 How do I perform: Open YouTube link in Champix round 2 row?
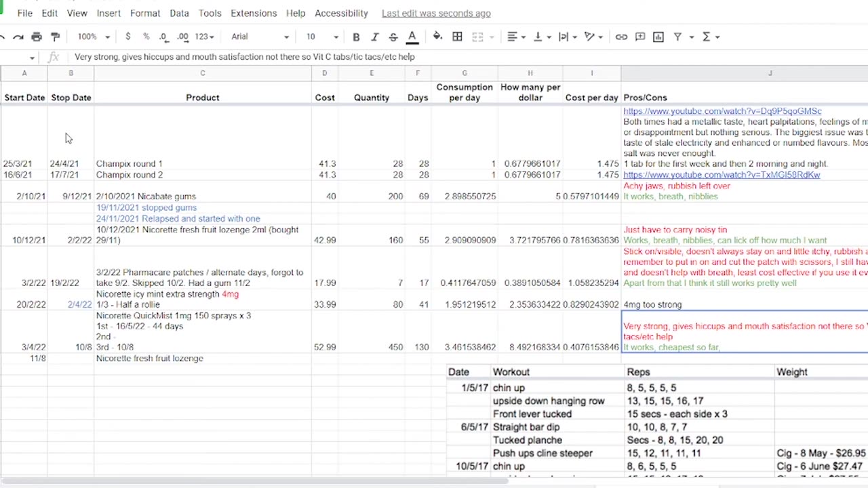coord(722,175)
